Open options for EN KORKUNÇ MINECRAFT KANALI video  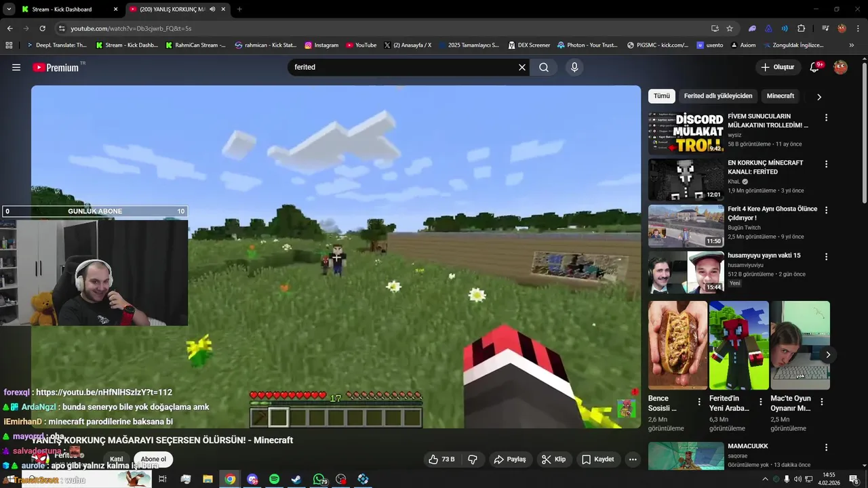(x=826, y=164)
